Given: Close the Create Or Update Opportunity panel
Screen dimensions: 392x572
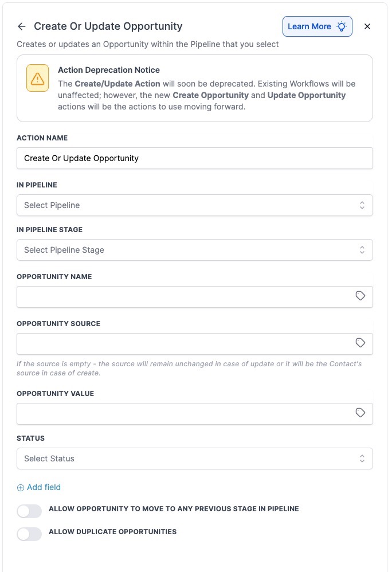Looking at the screenshot, I should tap(367, 26).
